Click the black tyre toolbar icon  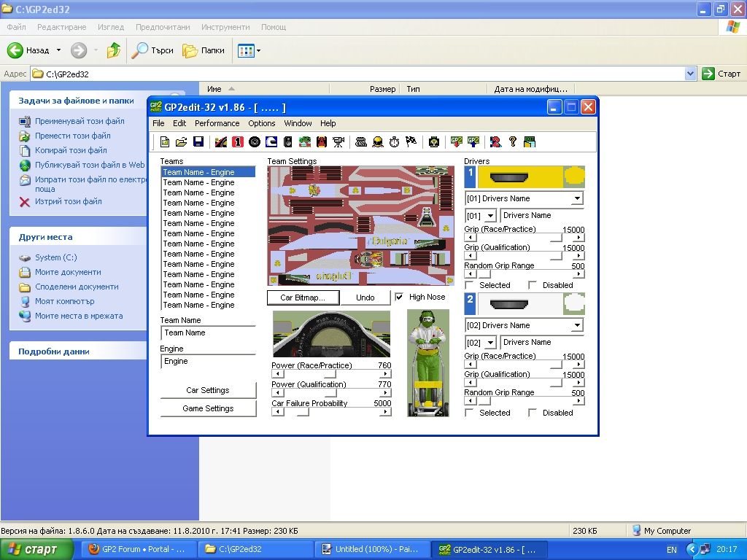(254, 141)
